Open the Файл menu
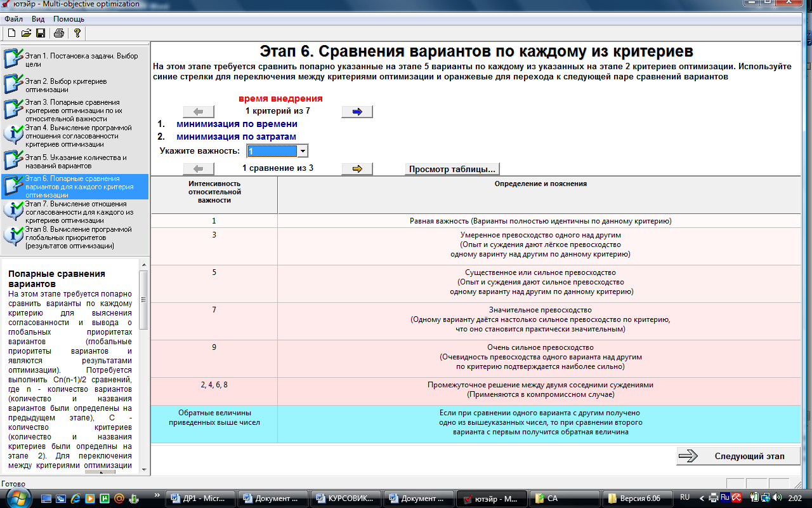Viewport: 812px width, 508px height. click(13, 19)
